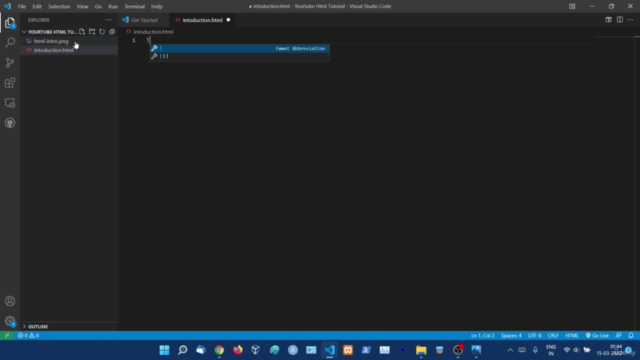Open the Run menu
This screenshot has width=640, height=360.
[113, 7]
